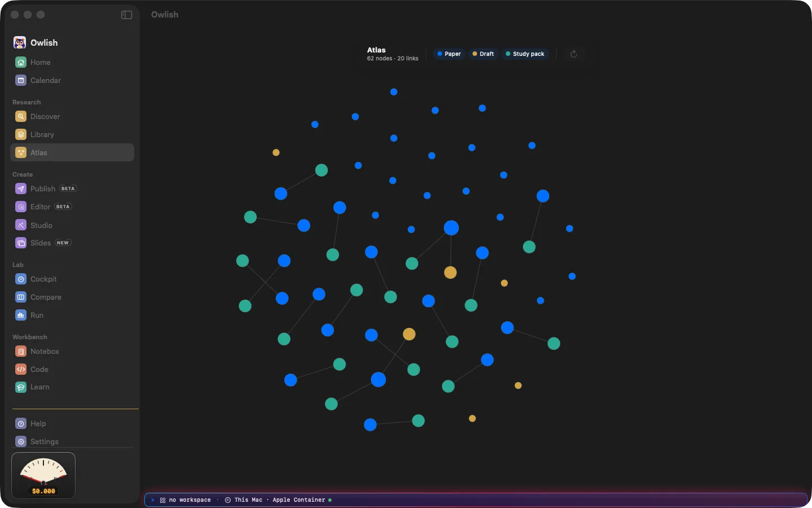Open the Library icon
Viewport: 812px width, 508px height.
21,134
